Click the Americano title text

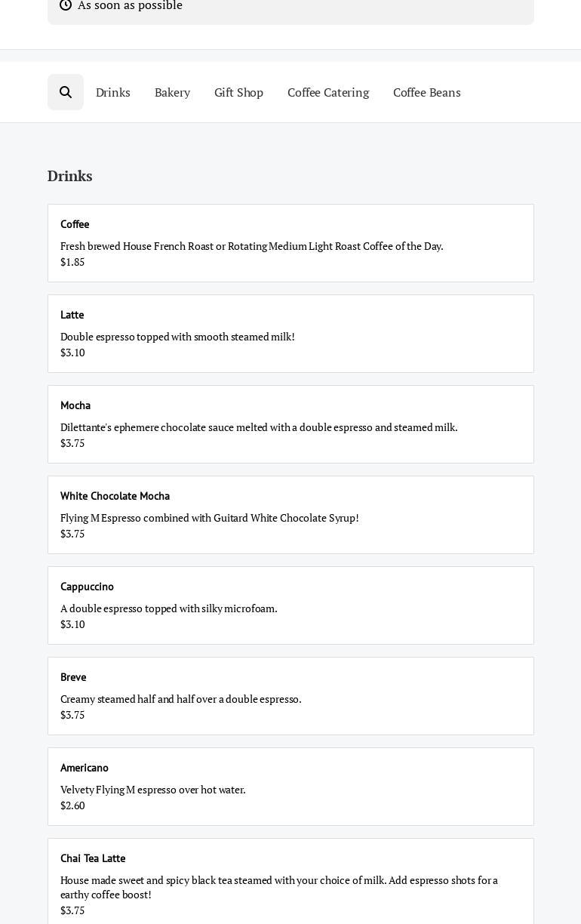85,768
